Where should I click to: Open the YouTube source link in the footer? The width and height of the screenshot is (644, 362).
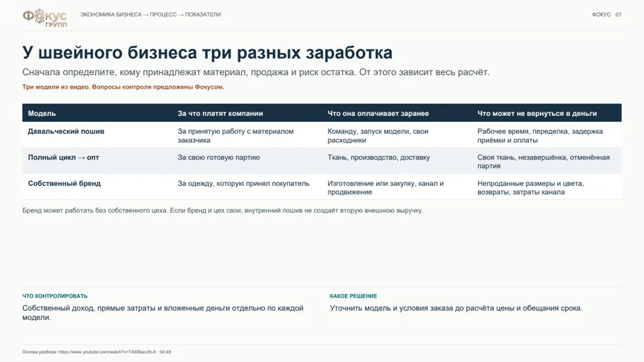[107, 352]
